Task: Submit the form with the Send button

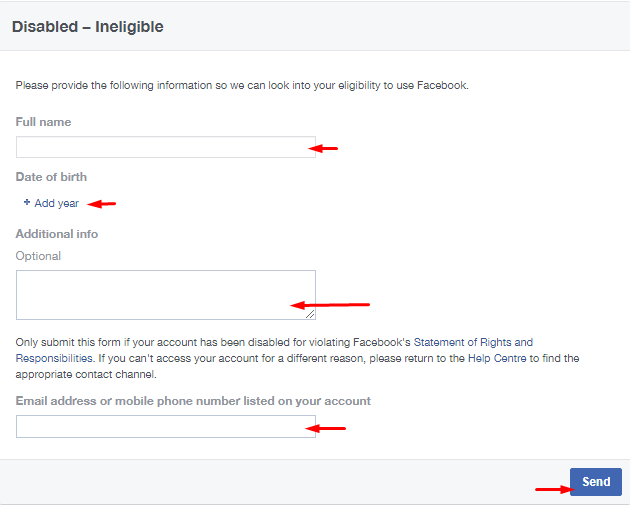Action: (596, 482)
